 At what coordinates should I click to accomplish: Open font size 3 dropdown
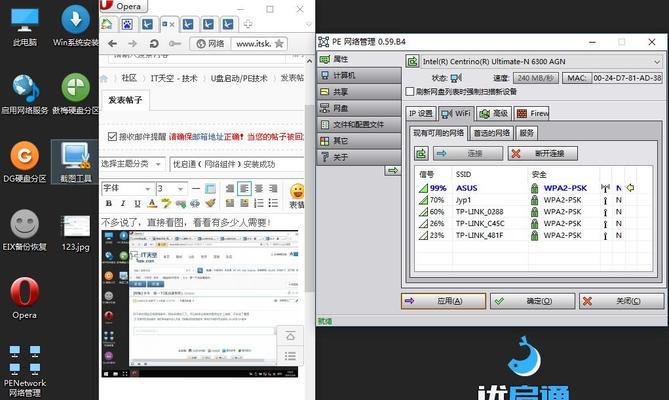point(171,188)
